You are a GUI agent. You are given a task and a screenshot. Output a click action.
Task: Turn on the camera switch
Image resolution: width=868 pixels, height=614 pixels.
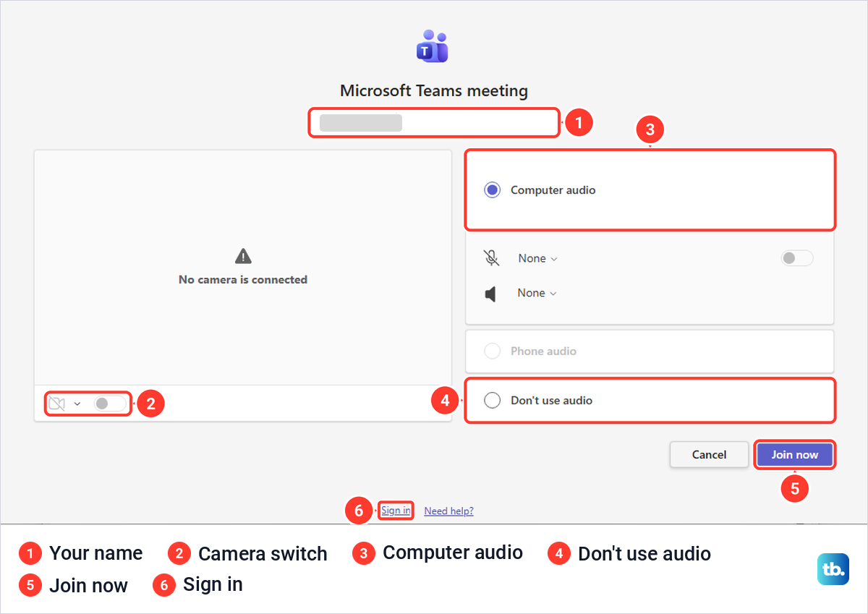click(x=109, y=404)
